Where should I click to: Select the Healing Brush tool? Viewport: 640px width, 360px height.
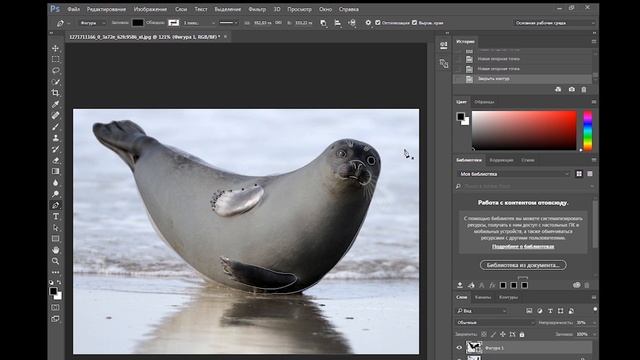pos(56,116)
